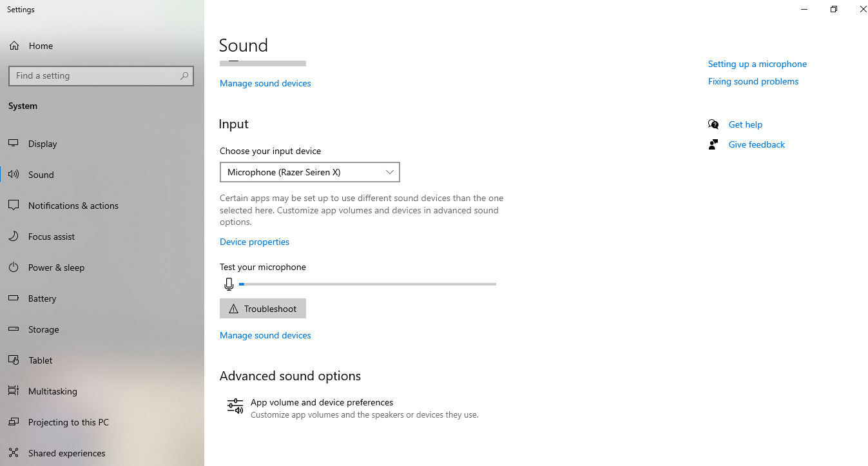Click the gray button above the first Manage sound devices link

(x=263, y=63)
